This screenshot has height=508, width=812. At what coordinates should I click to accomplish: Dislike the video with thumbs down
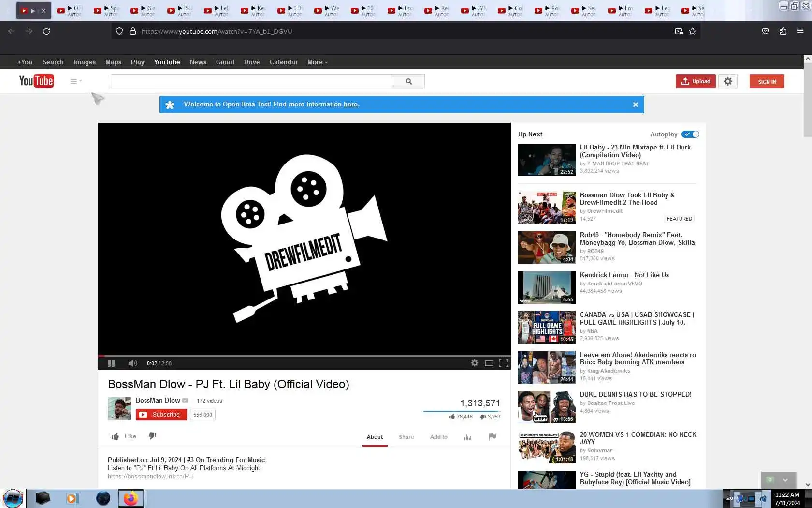pyautogui.click(x=153, y=436)
